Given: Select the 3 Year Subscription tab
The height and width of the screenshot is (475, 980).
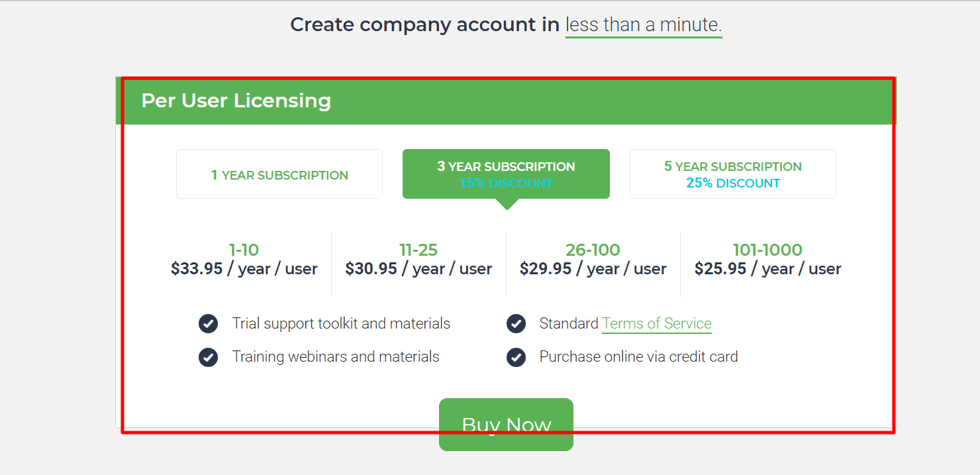Looking at the screenshot, I should pyautogui.click(x=506, y=174).
